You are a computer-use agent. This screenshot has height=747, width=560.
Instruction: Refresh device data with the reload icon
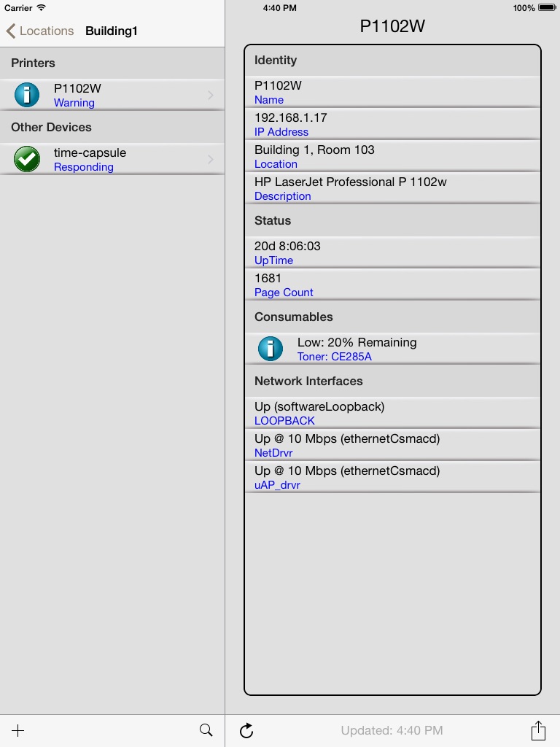[x=246, y=730]
